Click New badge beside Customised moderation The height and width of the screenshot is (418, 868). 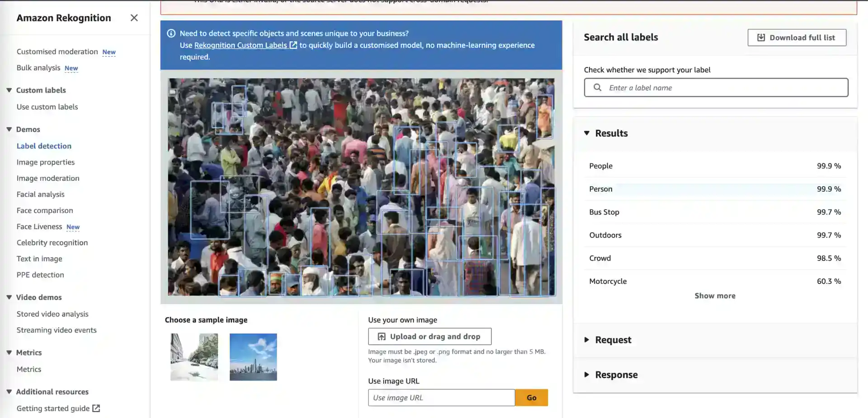109,52
